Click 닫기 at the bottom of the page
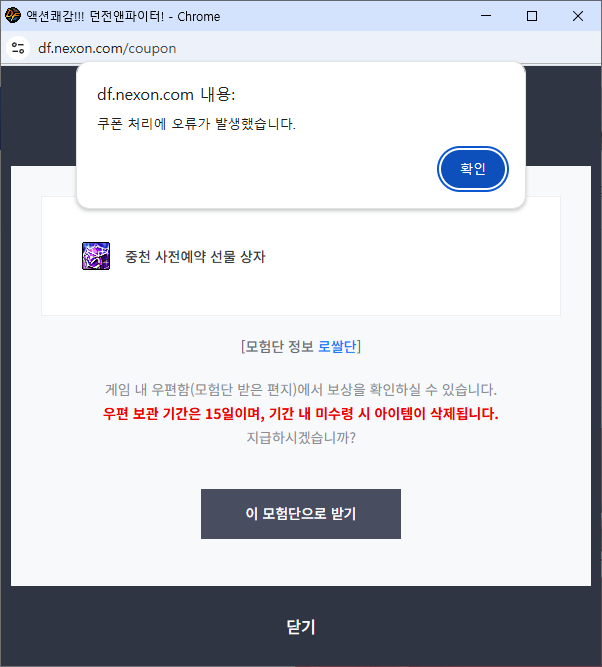The width and height of the screenshot is (602, 667). tap(300, 627)
